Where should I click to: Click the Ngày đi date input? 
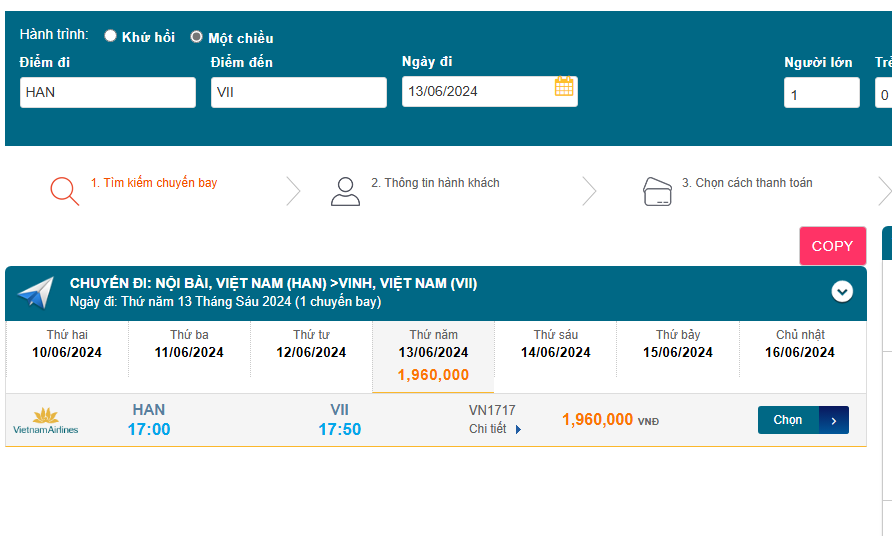pos(475,92)
